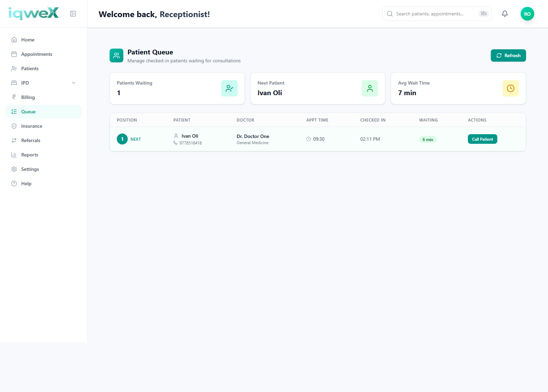Click the Patients Waiting count 1
548x392 pixels.
click(x=119, y=93)
